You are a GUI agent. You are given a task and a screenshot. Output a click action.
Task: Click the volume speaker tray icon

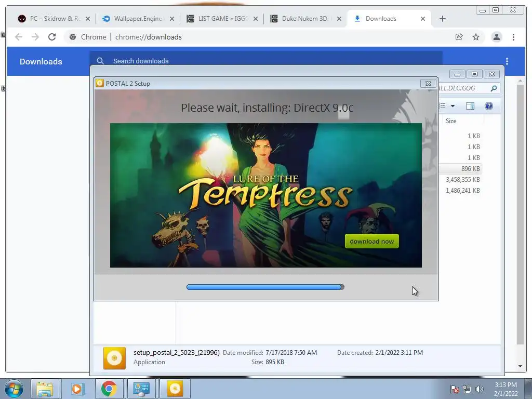[479, 389]
